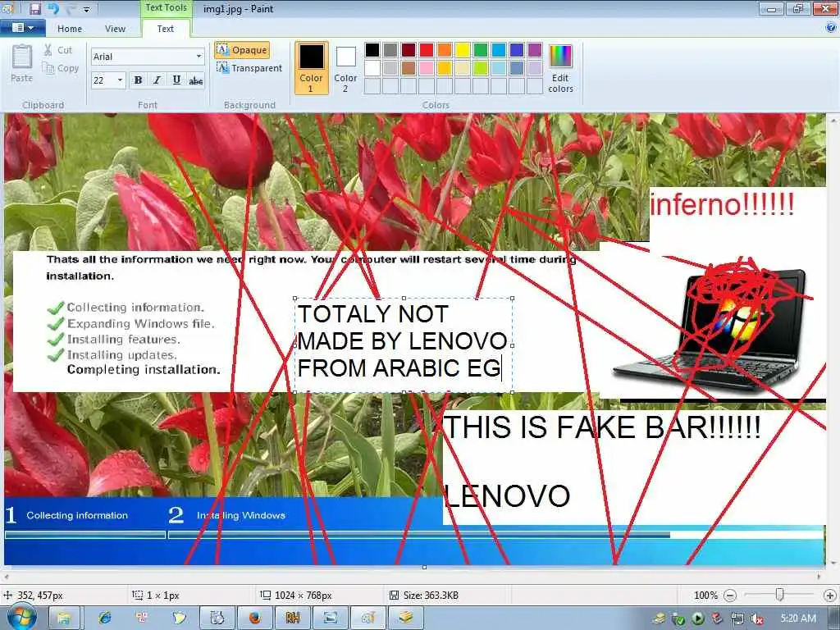Launch Internet Explorer from the taskbar
This screenshot has width=840, height=630.
pos(104,619)
